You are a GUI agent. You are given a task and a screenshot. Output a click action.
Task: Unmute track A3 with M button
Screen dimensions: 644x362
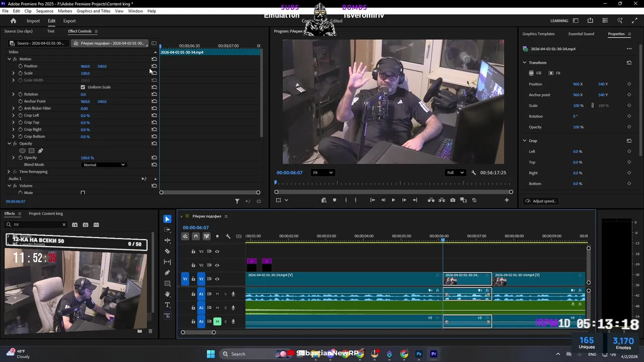217,321
